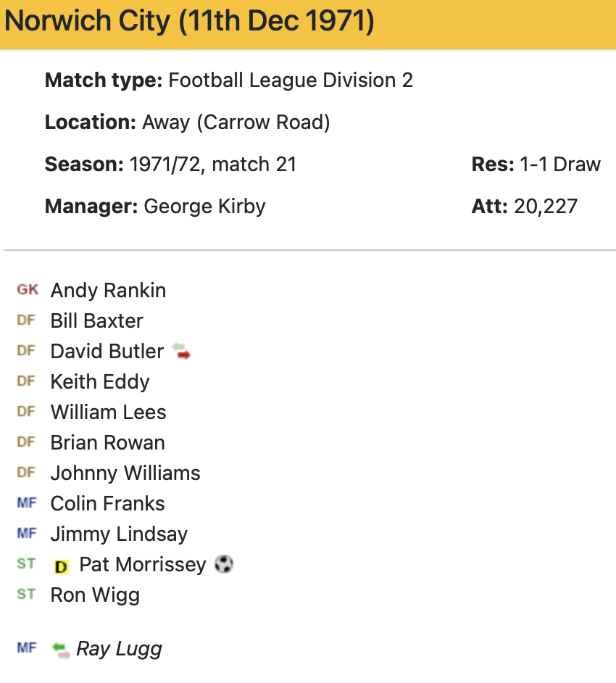Click the MF position badge beside Ray Lugg

pos(26,648)
